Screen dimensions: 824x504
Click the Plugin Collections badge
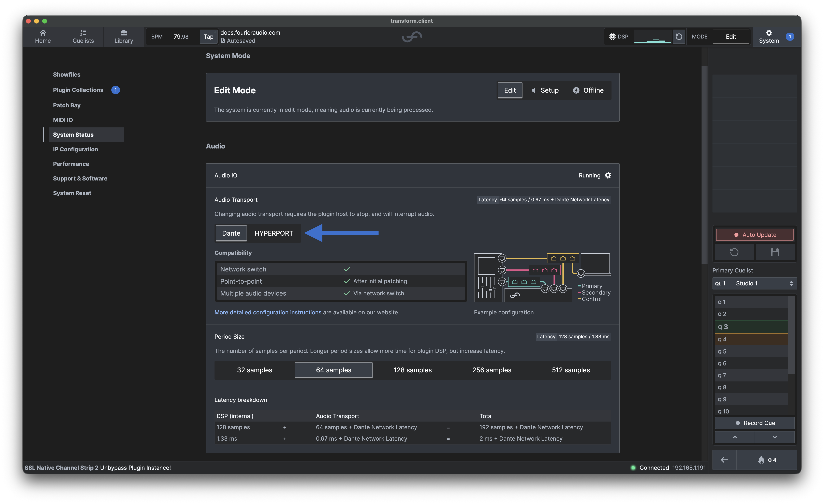point(115,90)
